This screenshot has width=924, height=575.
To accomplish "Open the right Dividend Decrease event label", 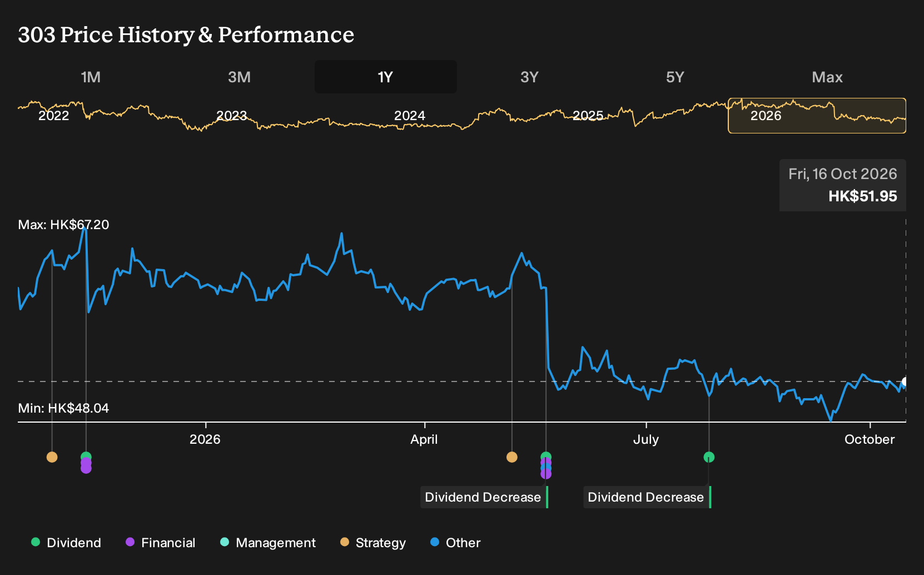I will [647, 497].
